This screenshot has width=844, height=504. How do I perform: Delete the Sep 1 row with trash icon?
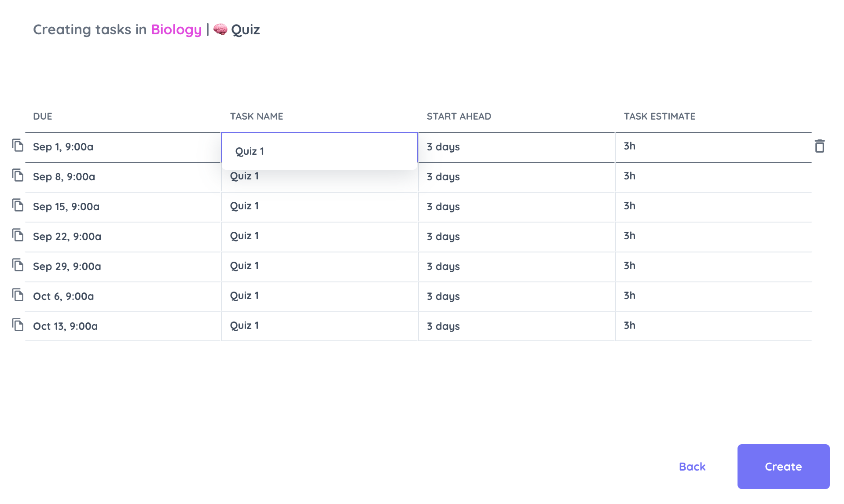pyautogui.click(x=819, y=146)
